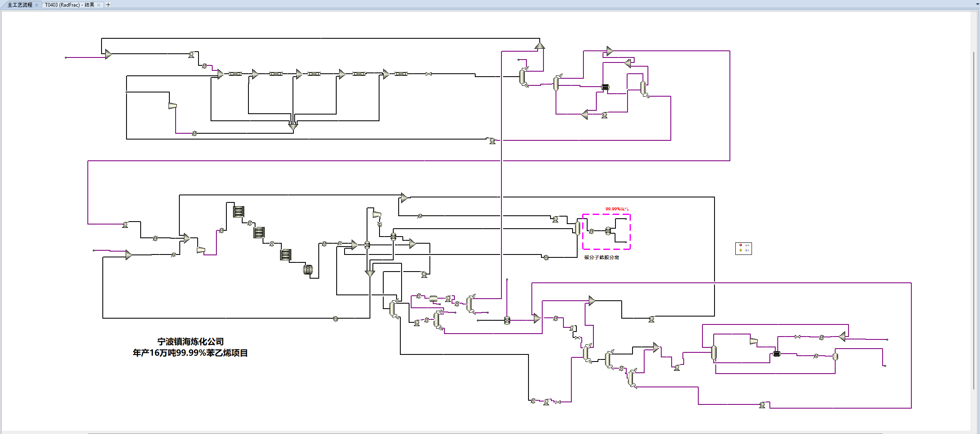This screenshot has height=434, width=980.
Task: Click the horizontal scrollbar under the flowsheet
Action: click(x=485, y=433)
